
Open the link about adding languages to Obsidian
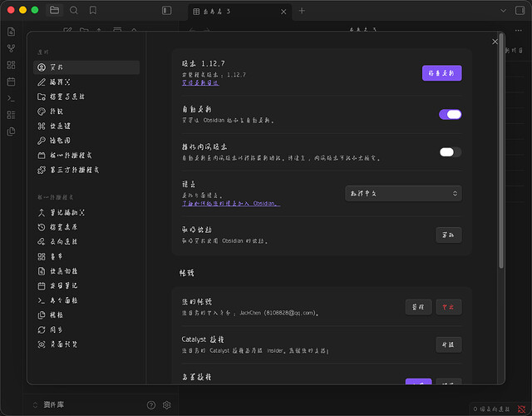click(231, 203)
